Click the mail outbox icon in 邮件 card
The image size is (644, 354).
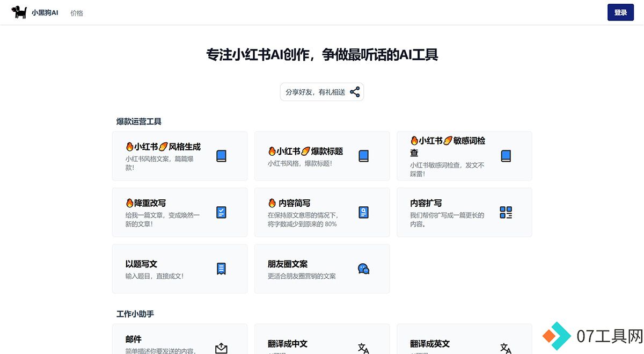[x=221, y=348]
